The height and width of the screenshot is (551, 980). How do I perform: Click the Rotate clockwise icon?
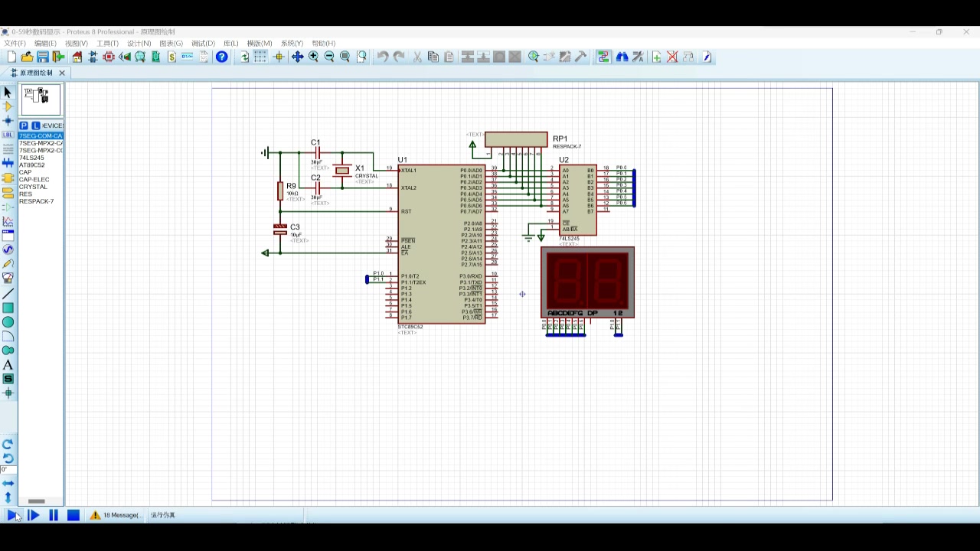tap(8, 444)
